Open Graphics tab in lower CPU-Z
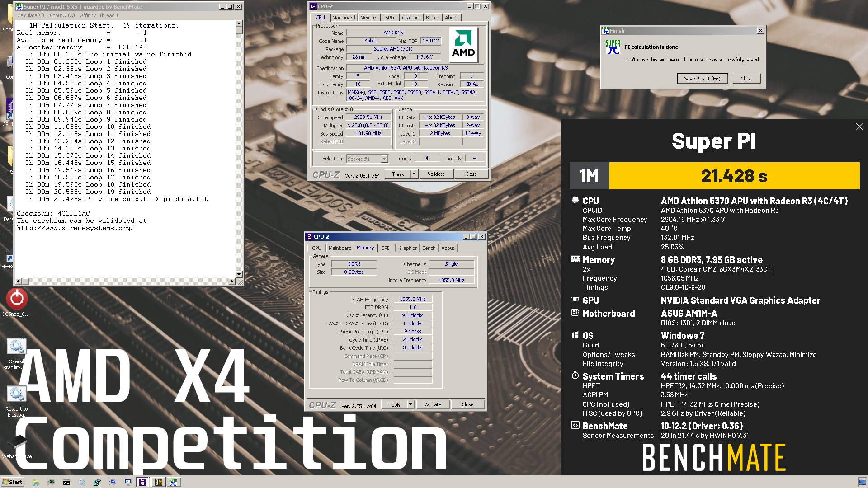 pos(408,248)
